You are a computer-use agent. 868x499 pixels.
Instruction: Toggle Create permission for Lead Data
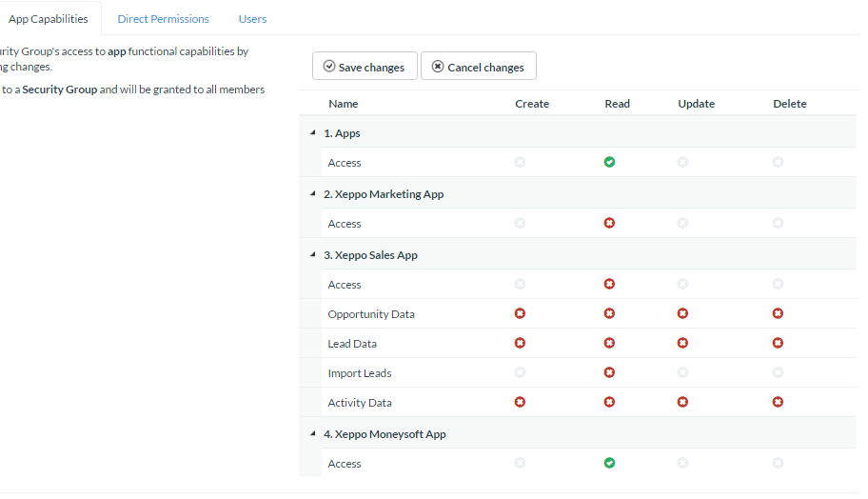pyautogui.click(x=520, y=343)
